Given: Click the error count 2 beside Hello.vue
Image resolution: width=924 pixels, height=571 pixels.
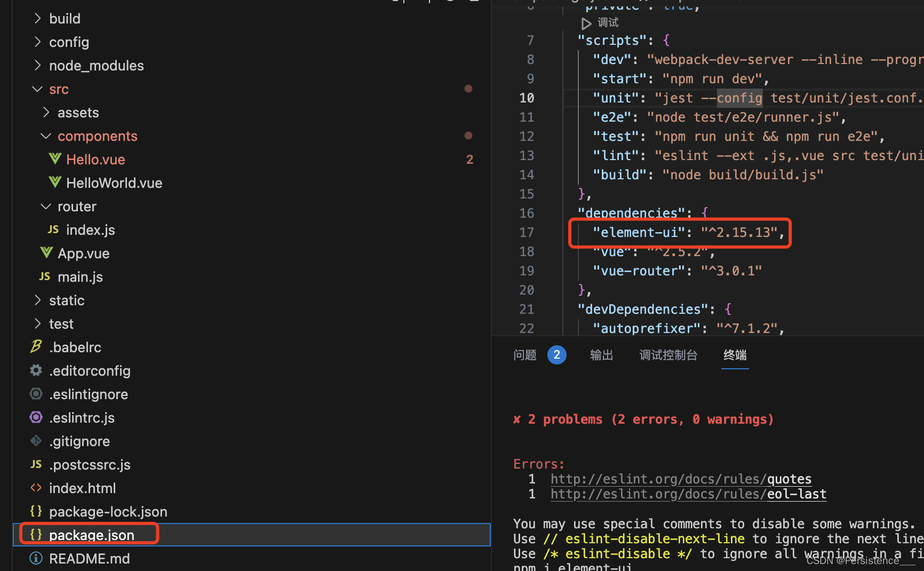Looking at the screenshot, I should point(469,160).
